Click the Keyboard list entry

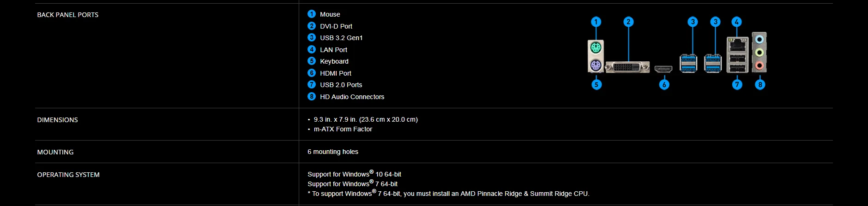(x=334, y=61)
